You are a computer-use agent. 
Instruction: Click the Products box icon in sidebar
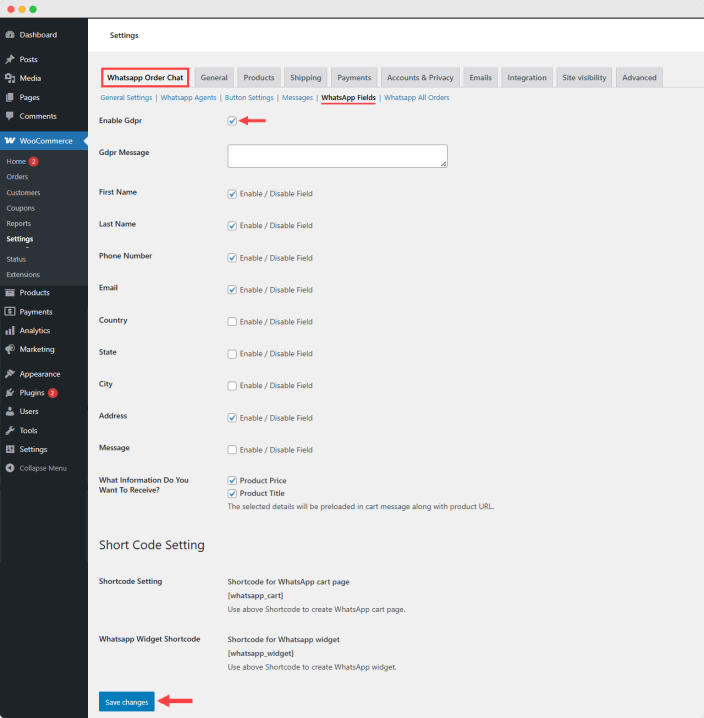[10, 293]
